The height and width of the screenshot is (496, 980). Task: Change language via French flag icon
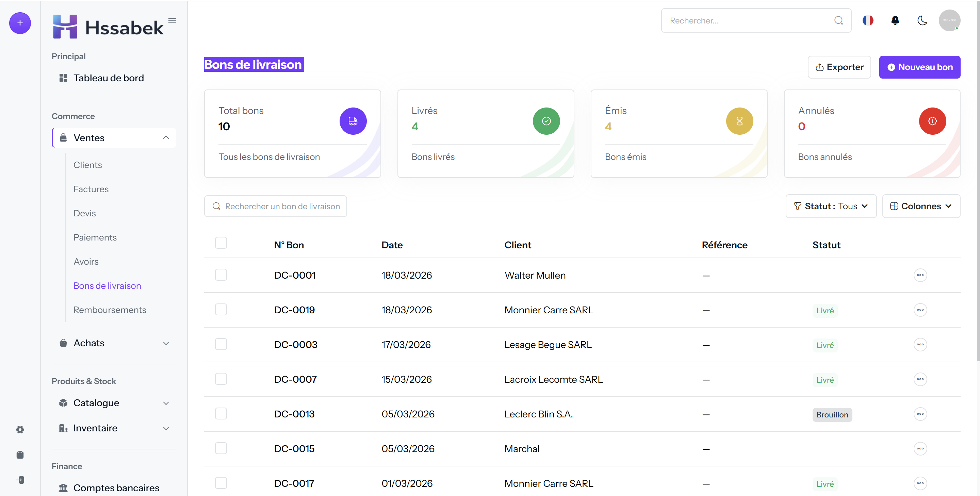[868, 20]
